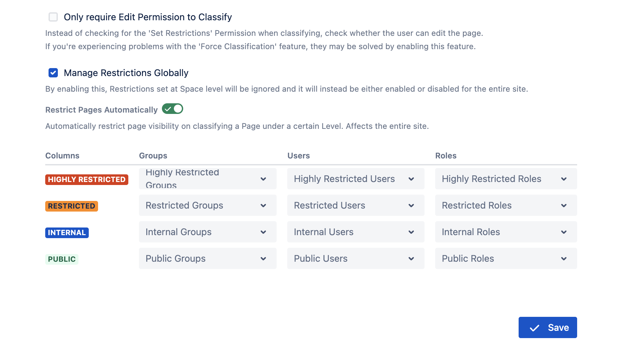
Task: Click the green PUBLIC level badge
Action: tap(62, 259)
